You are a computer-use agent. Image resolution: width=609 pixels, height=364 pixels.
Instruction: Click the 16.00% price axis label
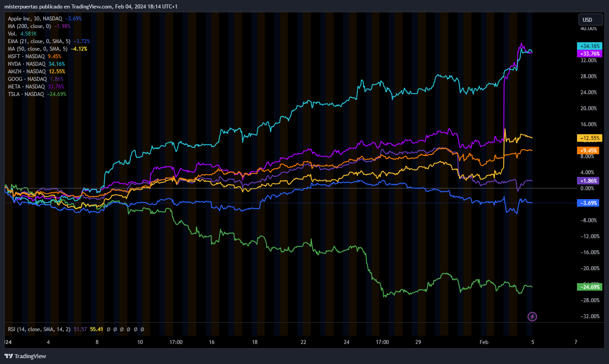pos(589,124)
